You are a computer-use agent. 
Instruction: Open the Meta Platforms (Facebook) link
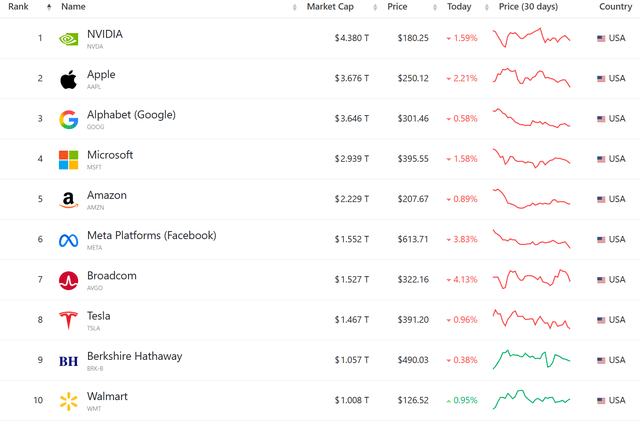tap(151, 236)
